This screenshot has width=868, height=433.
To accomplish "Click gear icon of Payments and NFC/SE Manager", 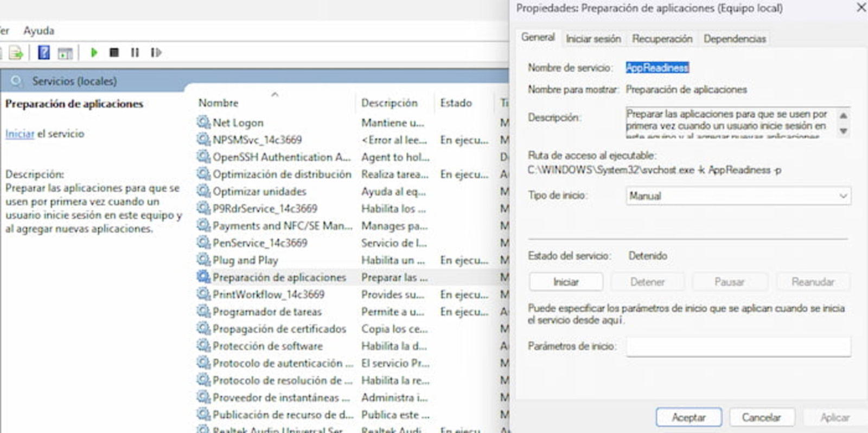I will coord(203,225).
